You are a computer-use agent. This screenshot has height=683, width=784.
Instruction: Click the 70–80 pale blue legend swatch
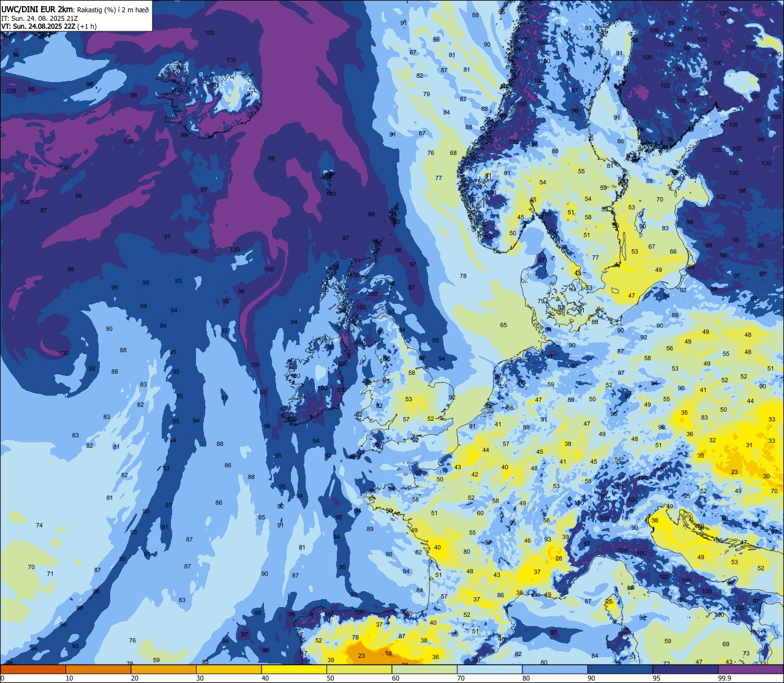click(x=489, y=670)
